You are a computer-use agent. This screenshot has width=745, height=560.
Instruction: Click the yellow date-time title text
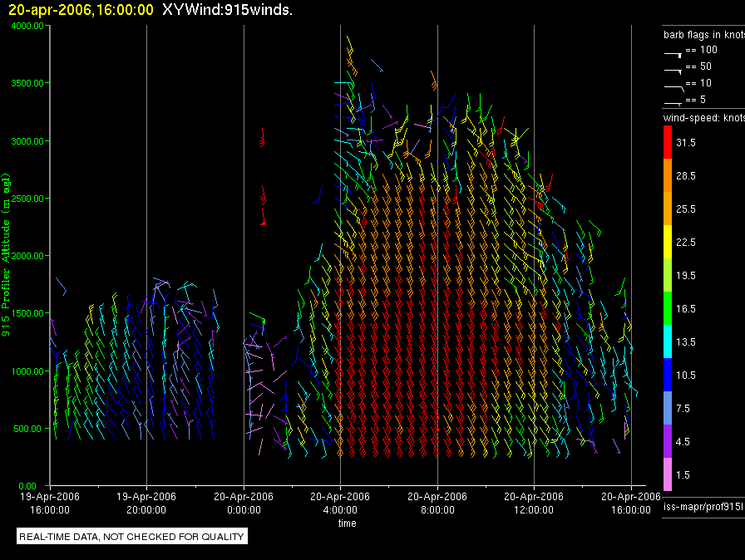point(81,9)
